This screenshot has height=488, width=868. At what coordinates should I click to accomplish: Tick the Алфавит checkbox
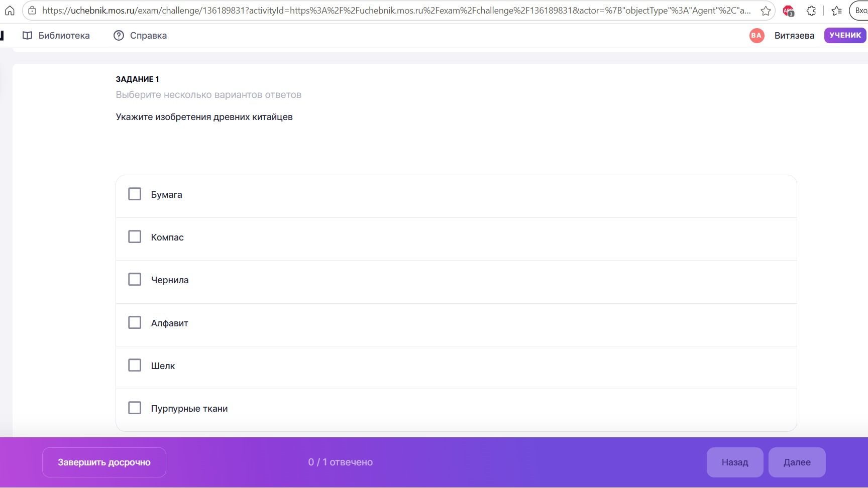pos(135,322)
